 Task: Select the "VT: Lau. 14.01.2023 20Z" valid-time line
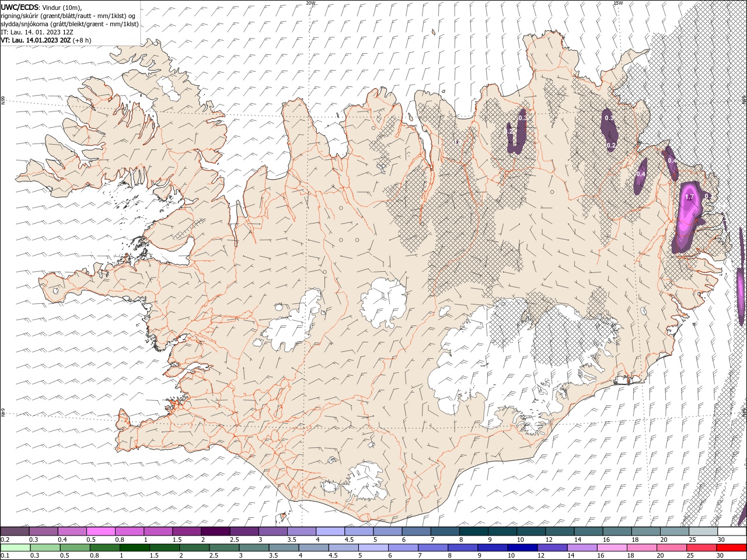coord(36,41)
